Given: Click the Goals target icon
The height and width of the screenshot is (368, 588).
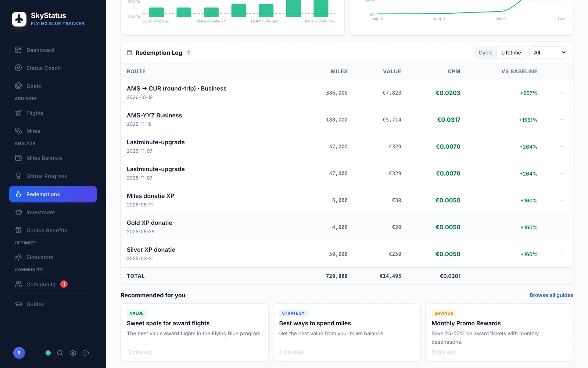Looking at the screenshot, I should [x=18, y=86].
